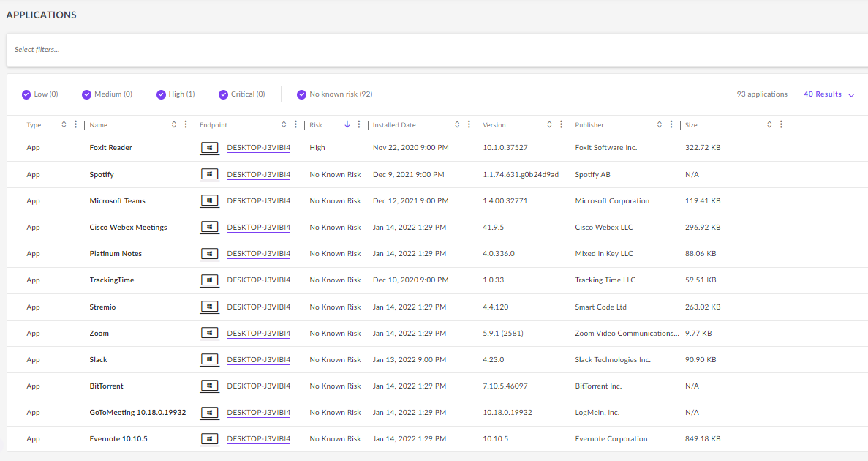The width and height of the screenshot is (868, 461).
Task: Open DESKTOP-J3VIBI4 link in Stremio row
Action: coord(259,307)
